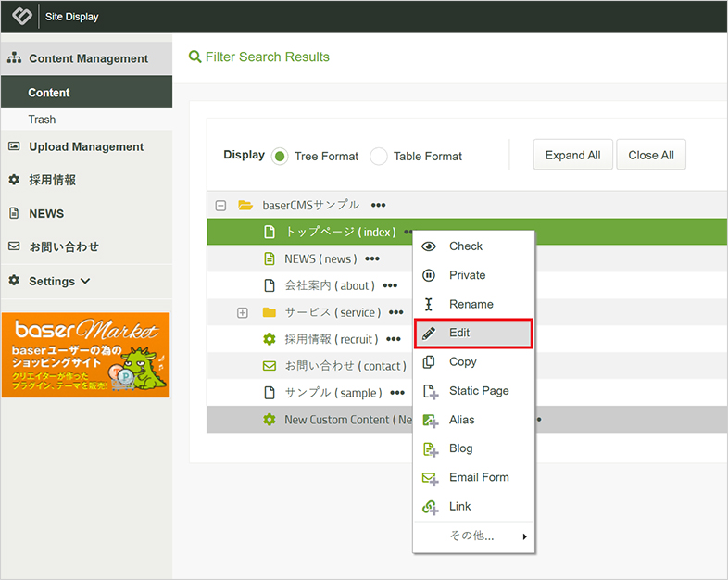
Task: Click the baser Market banner
Action: pyautogui.click(x=86, y=355)
